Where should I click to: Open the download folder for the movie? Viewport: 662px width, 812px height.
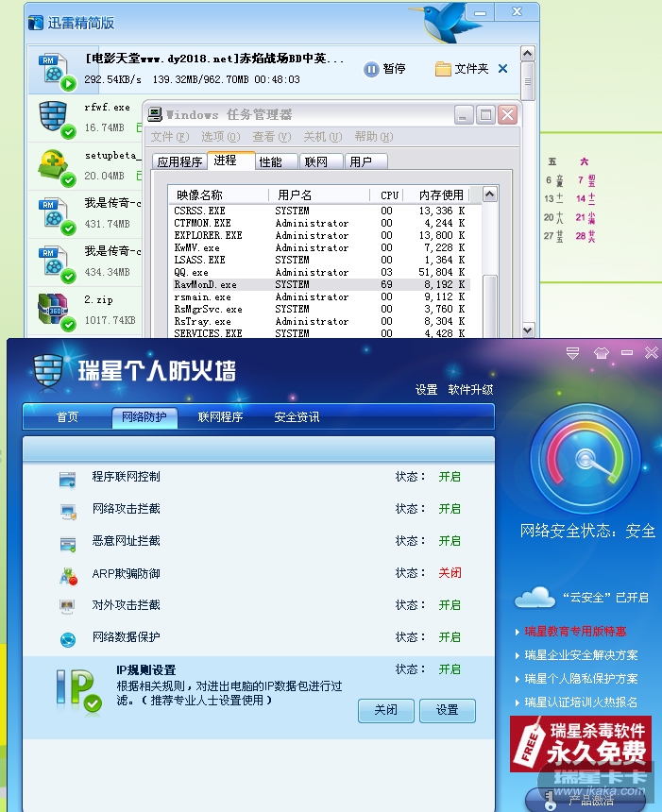pos(462,68)
